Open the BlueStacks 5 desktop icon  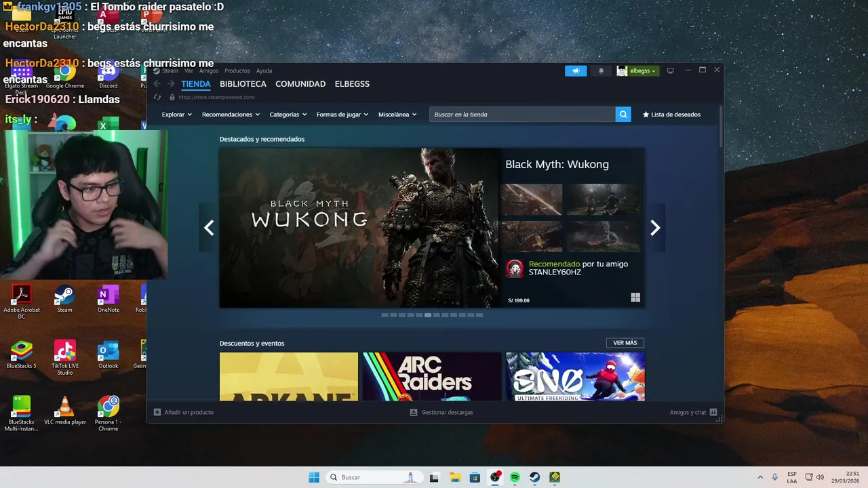[22, 354]
